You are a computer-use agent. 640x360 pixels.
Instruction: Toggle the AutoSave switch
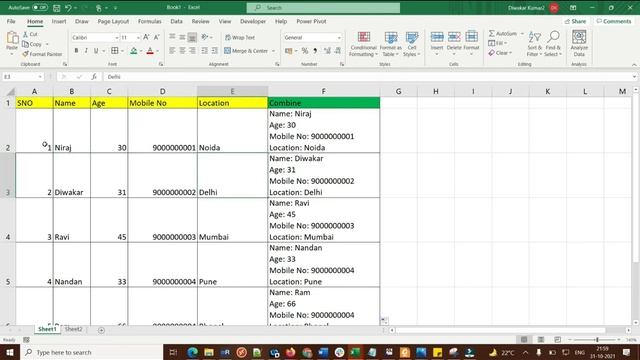tap(40, 7)
